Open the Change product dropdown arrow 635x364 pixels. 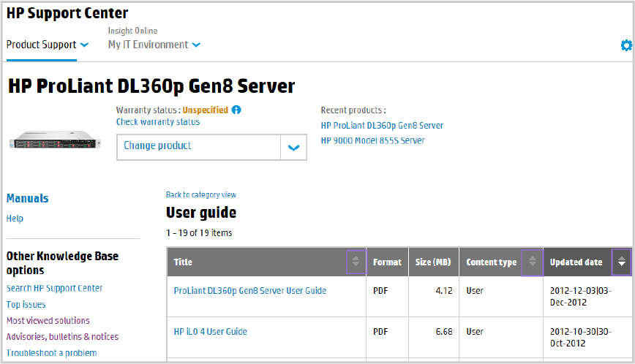(x=293, y=148)
